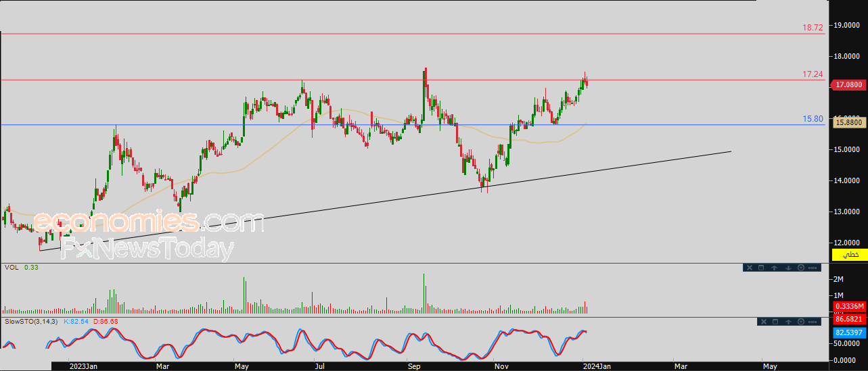Select the 15.80 blue support label

tap(813, 119)
